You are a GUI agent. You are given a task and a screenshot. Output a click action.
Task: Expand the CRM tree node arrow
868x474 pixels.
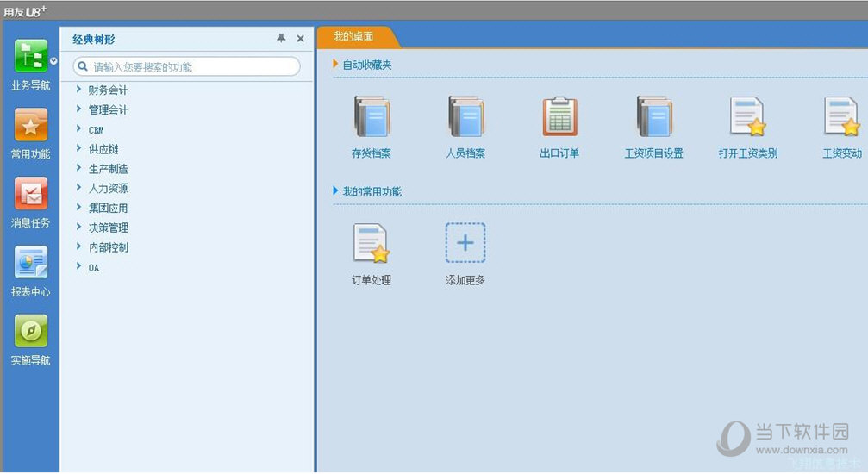[78, 128]
